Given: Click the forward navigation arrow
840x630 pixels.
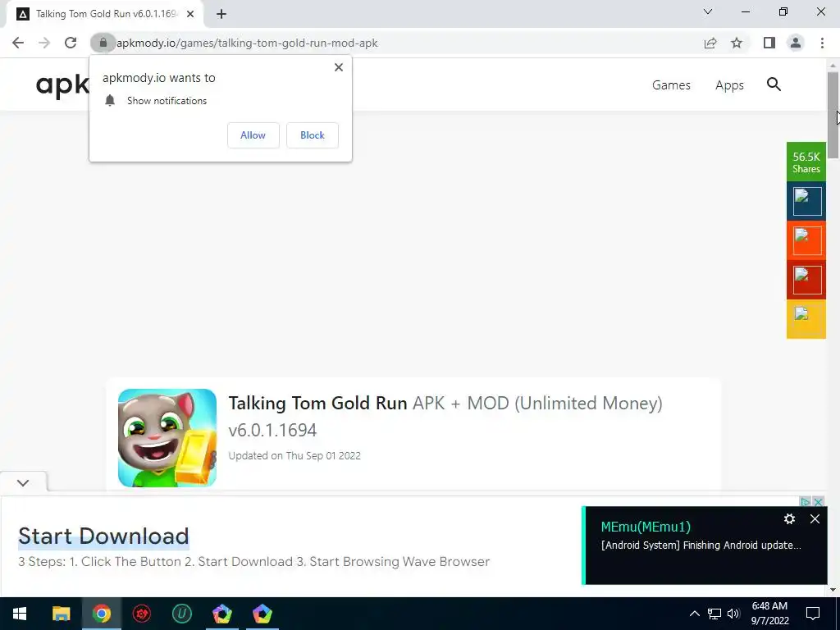Looking at the screenshot, I should point(44,43).
